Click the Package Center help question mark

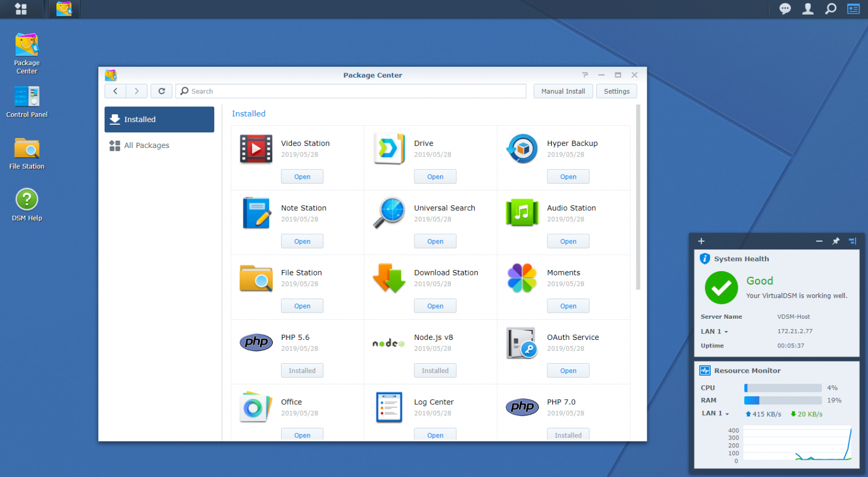pos(585,75)
